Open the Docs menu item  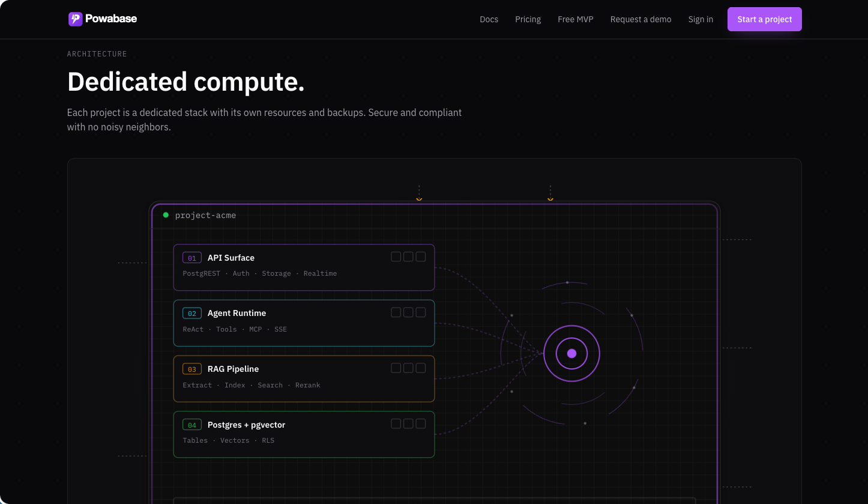[489, 19]
